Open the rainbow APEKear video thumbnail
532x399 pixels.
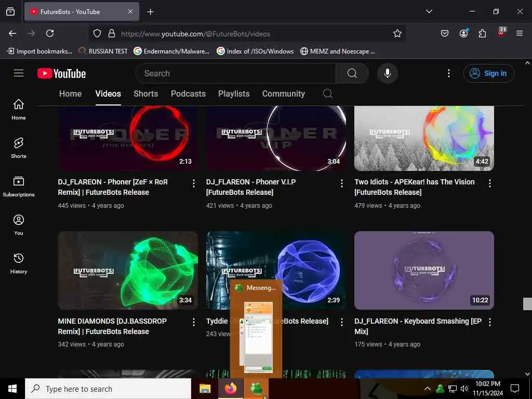click(424, 138)
